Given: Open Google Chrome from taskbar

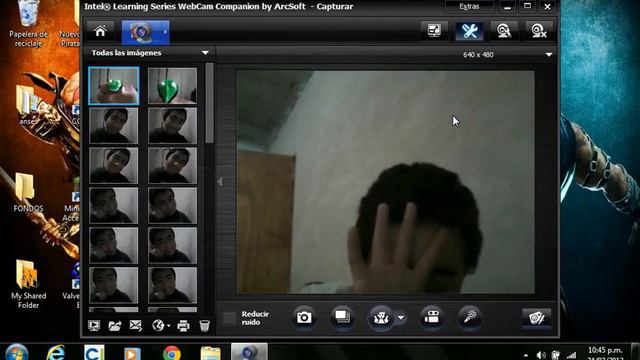Looking at the screenshot, I should (x=172, y=353).
